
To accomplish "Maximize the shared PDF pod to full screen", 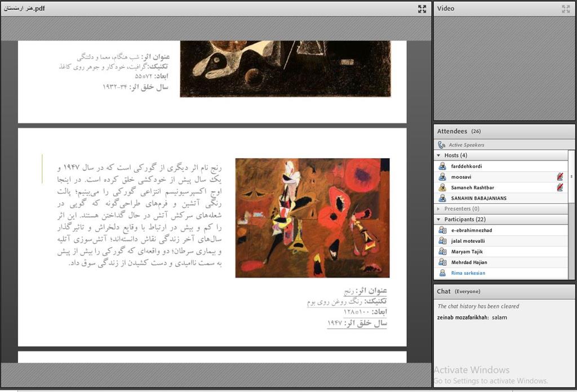I will [422, 9].
